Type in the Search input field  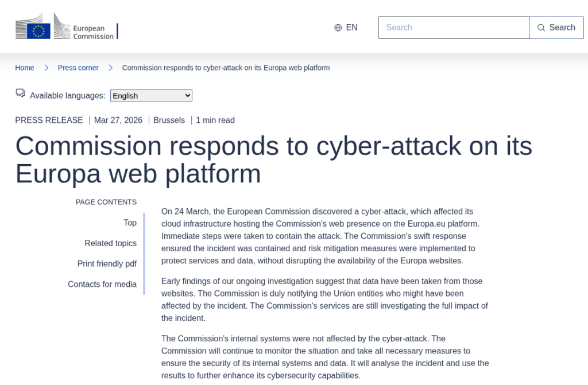(x=453, y=28)
